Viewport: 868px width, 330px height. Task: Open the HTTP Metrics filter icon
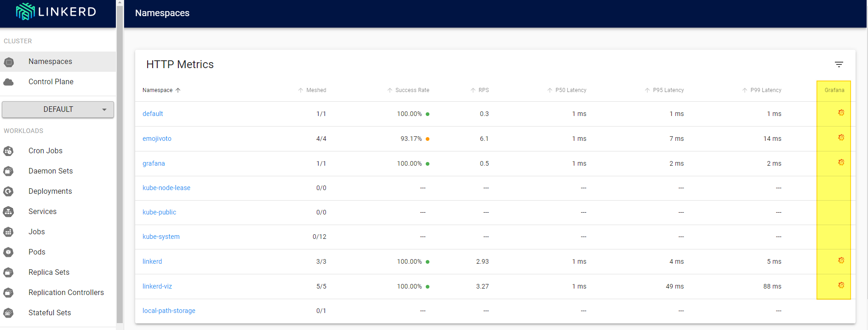point(839,64)
